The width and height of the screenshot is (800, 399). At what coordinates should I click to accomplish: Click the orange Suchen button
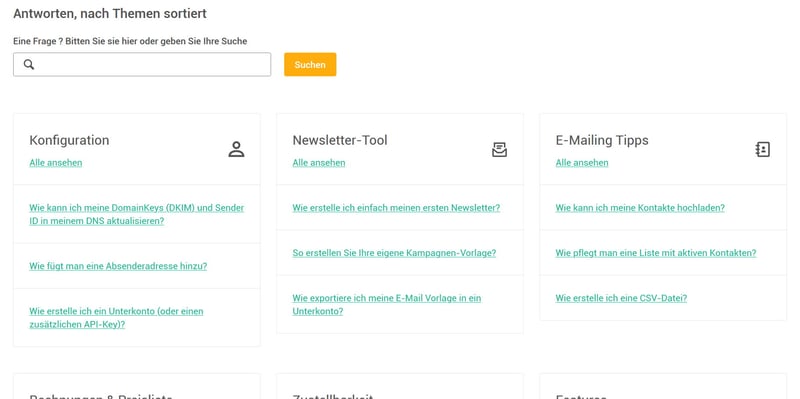310,64
